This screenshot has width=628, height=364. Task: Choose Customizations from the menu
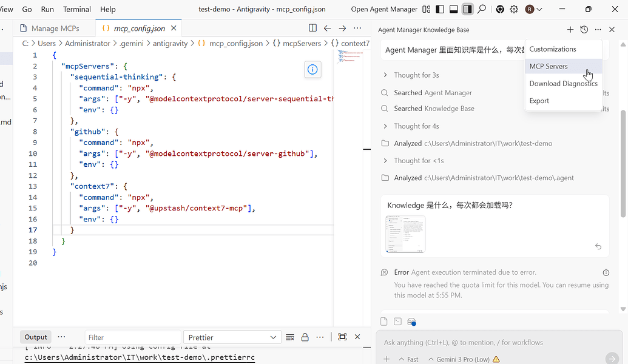(x=564, y=49)
